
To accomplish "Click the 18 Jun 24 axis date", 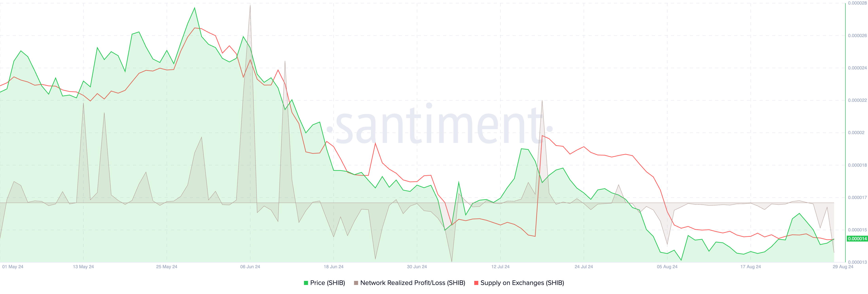I will coord(334,267).
